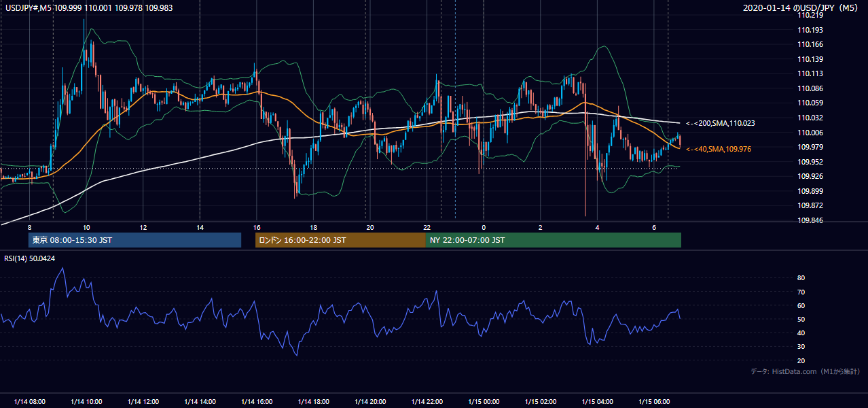This screenshot has width=868, height=408.
Task: Select the 40 SMA label 109.976
Action: [x=719, y=149]
